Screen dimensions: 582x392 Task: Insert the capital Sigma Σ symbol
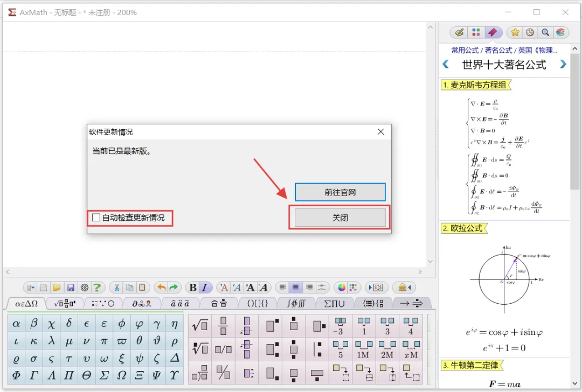(x=105, y=375)
